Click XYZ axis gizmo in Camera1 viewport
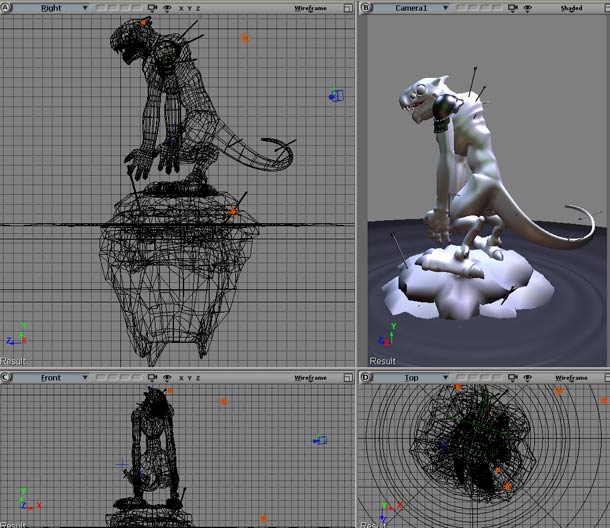Image resolution: width=610 pixels, height=528 pixels. tap(388, 335)
